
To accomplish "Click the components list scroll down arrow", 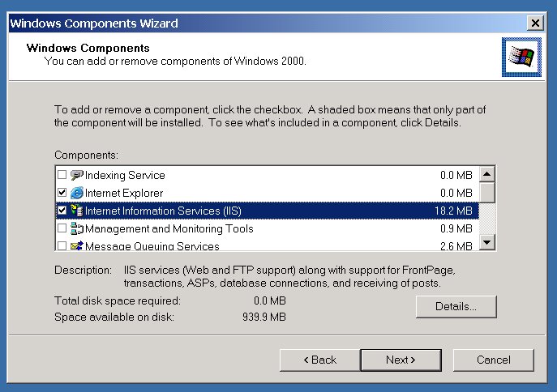I will coord(487,242).
